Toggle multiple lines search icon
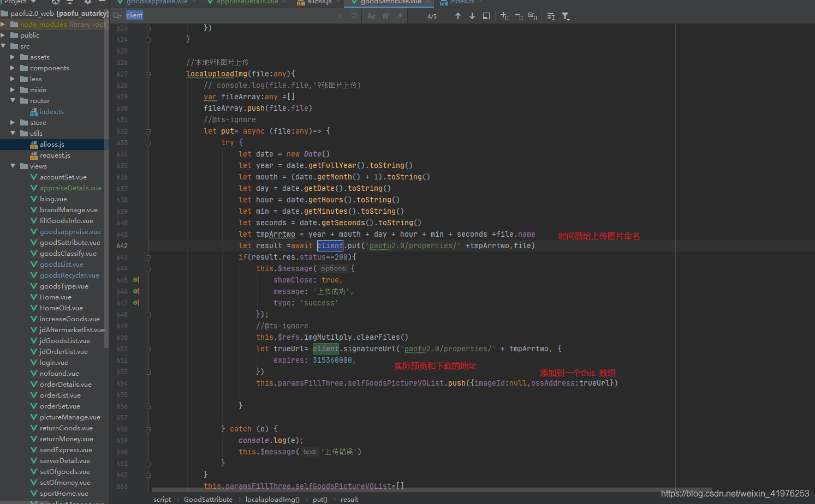Viewport: 815px width, 504px height. [551, 16]
